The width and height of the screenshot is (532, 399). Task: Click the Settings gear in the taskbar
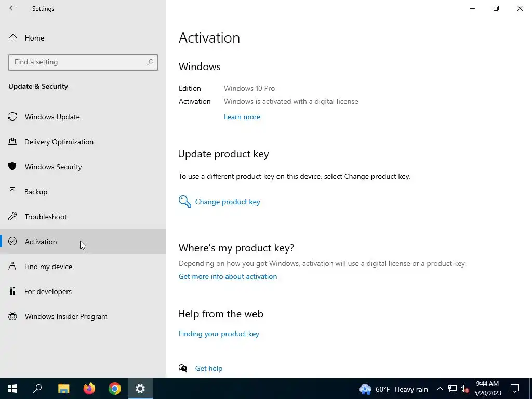pos(140,389)
